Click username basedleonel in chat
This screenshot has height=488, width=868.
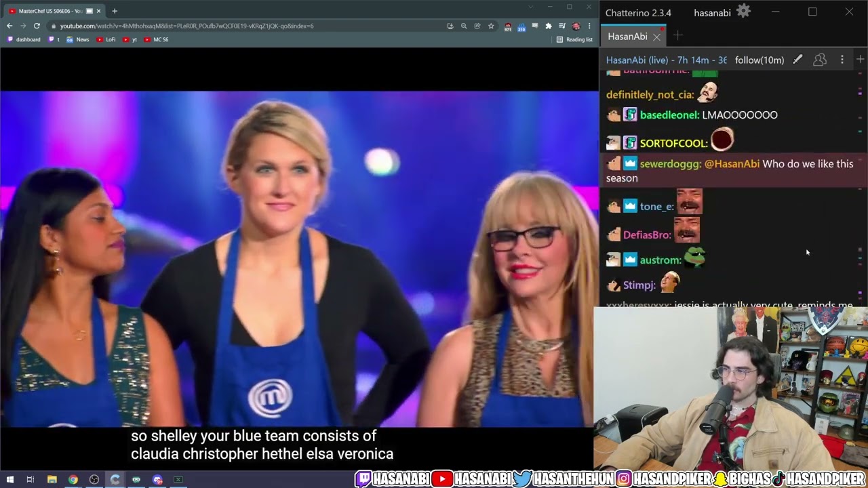pos(669,115)
